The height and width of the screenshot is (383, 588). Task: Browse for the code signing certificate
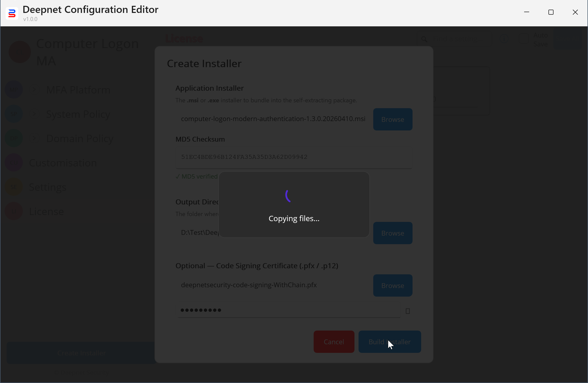coord(393,285)
